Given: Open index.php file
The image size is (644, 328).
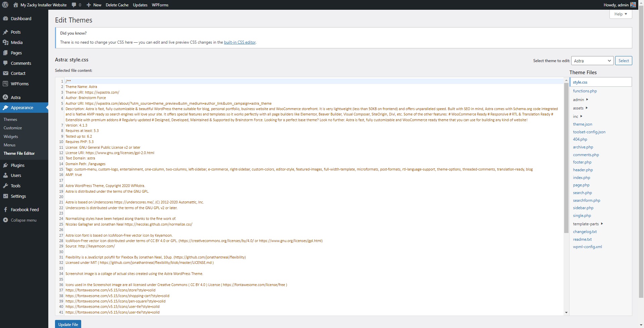Looking at the screenshot, I should (x=581, y=178).
